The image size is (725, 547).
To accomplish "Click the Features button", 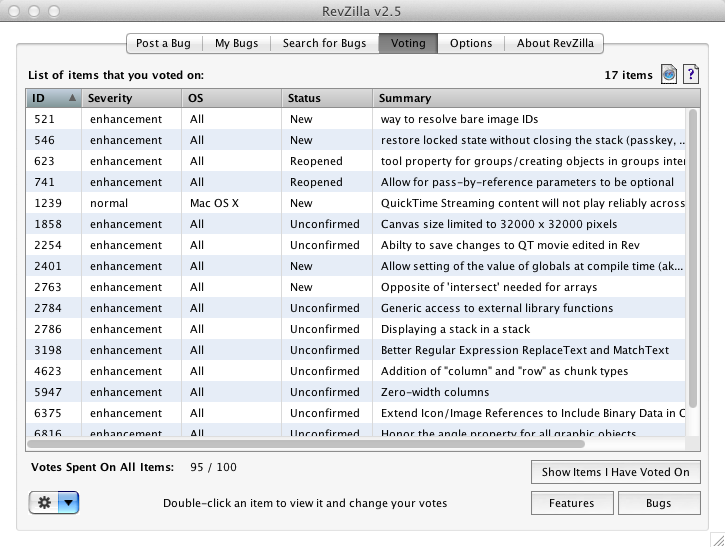I will (572, 503).
